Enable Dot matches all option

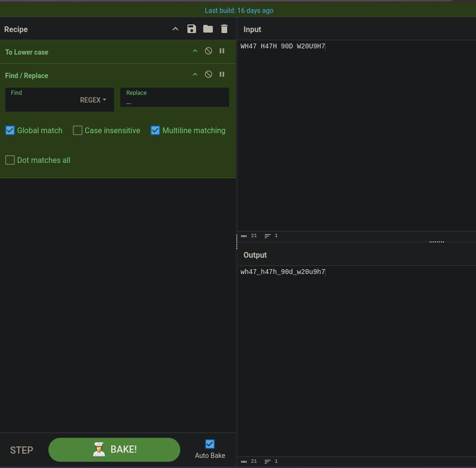click(10, 160)
